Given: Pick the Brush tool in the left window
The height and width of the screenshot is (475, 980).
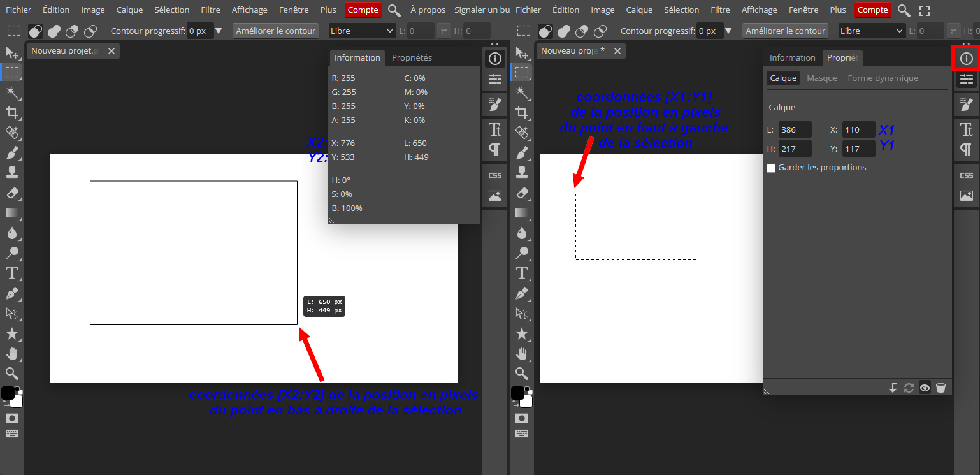Looking at the screenshot, I should (x=12, y=153).
